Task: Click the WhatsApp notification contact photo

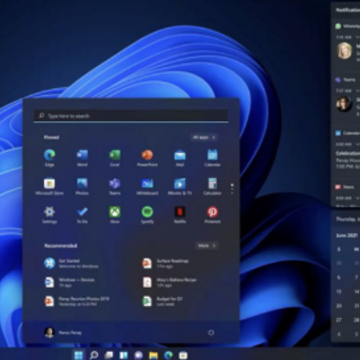Action: (344, 51)
